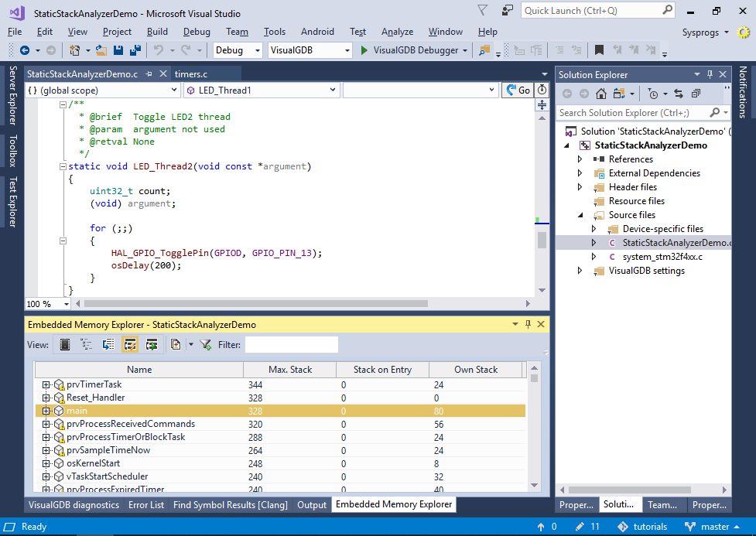Click the Go button

(x=518, y=90)
